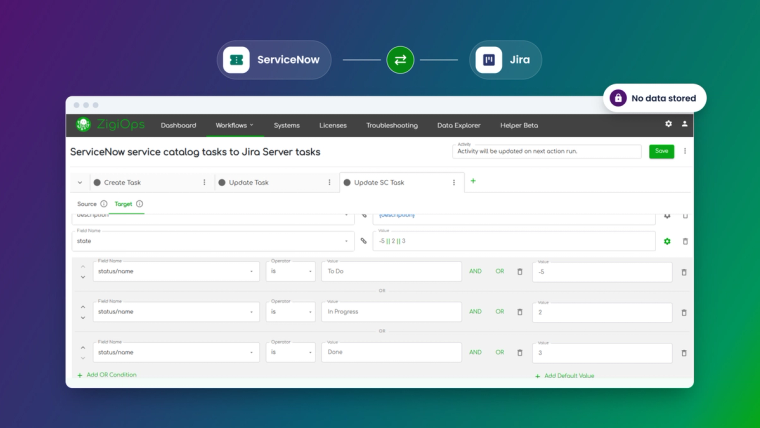Image resolution: width=760 pixels, height=428 pixels.
Task: Move In Progress condition down
Action: 83,317
